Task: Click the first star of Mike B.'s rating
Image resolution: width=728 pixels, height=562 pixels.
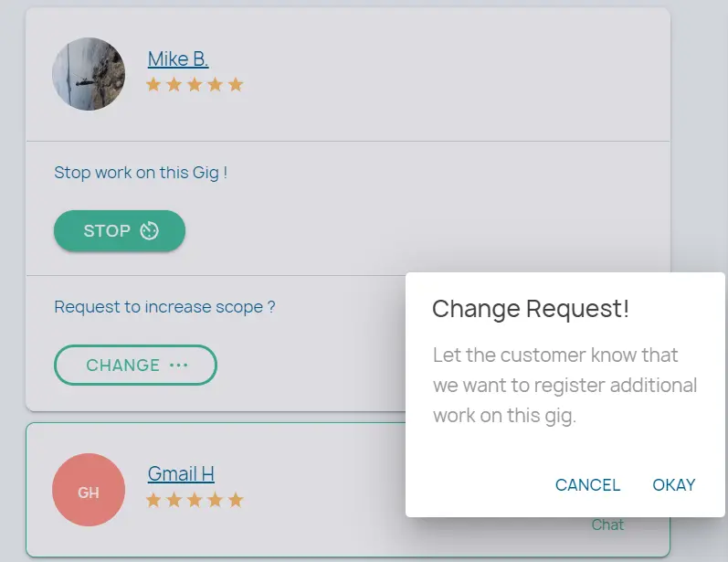Action: pyautogui.click(x=153, y=85)
